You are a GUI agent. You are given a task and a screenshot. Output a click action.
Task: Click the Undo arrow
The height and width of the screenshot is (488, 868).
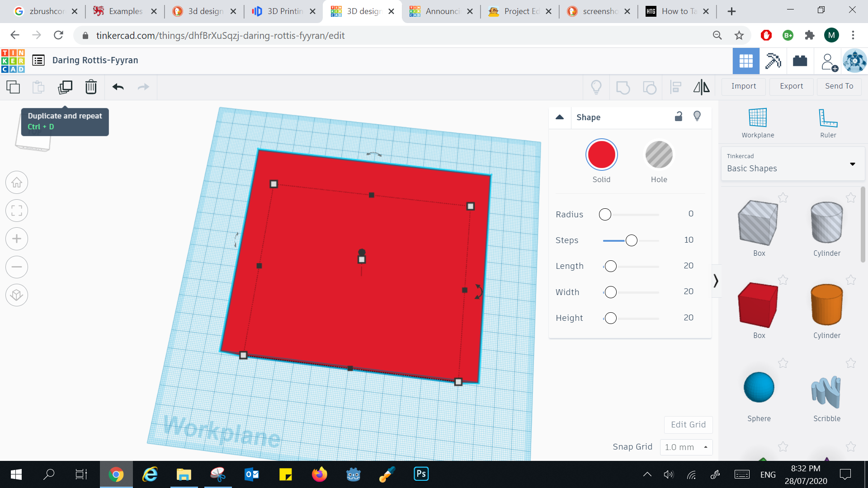tap(118, 87)
